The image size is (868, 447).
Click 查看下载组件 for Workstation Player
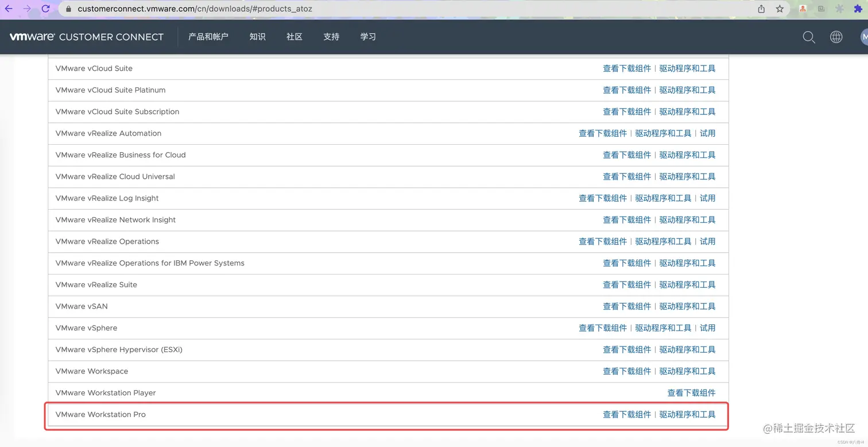(x=691, y=393)
